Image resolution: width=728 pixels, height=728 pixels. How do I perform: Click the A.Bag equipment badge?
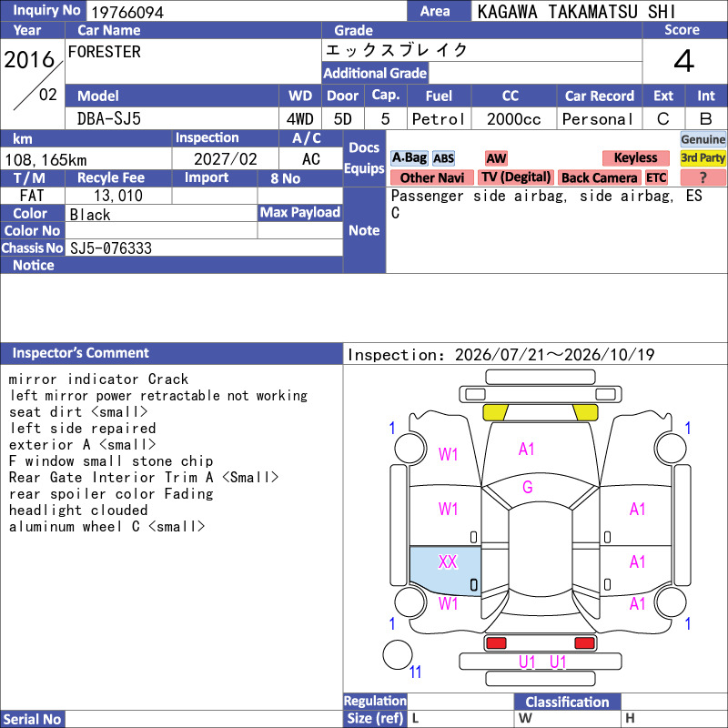(x=409, y=158)
